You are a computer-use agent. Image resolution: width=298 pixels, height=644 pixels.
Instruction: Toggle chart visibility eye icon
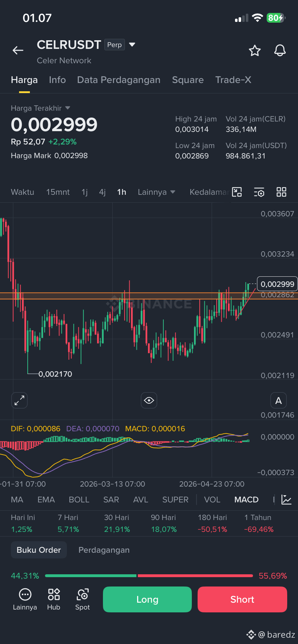[149, 400]
